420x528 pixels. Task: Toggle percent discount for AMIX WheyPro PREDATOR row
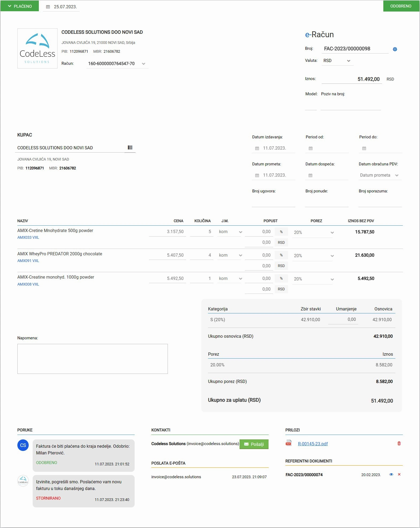coord(281,255)
